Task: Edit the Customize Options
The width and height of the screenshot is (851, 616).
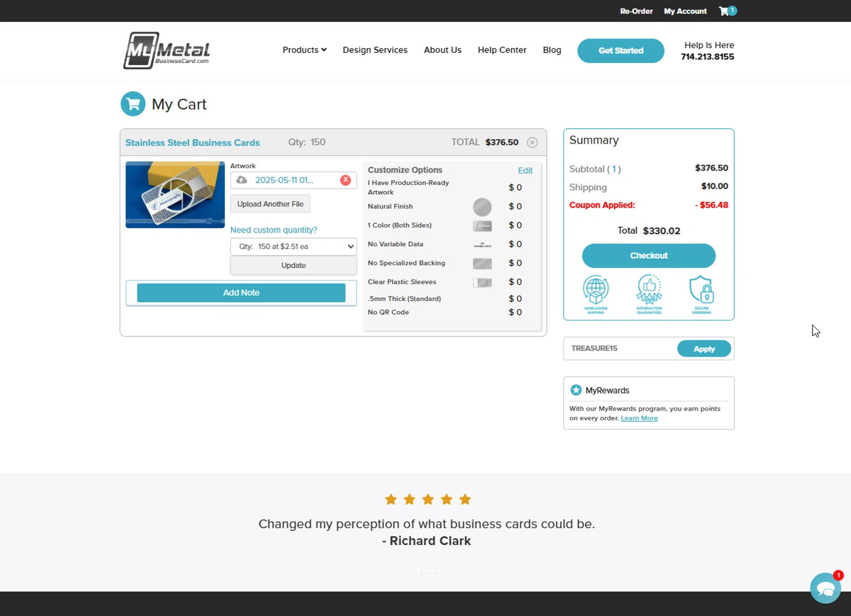Action: pyautogui.click(x=525, y=170)
